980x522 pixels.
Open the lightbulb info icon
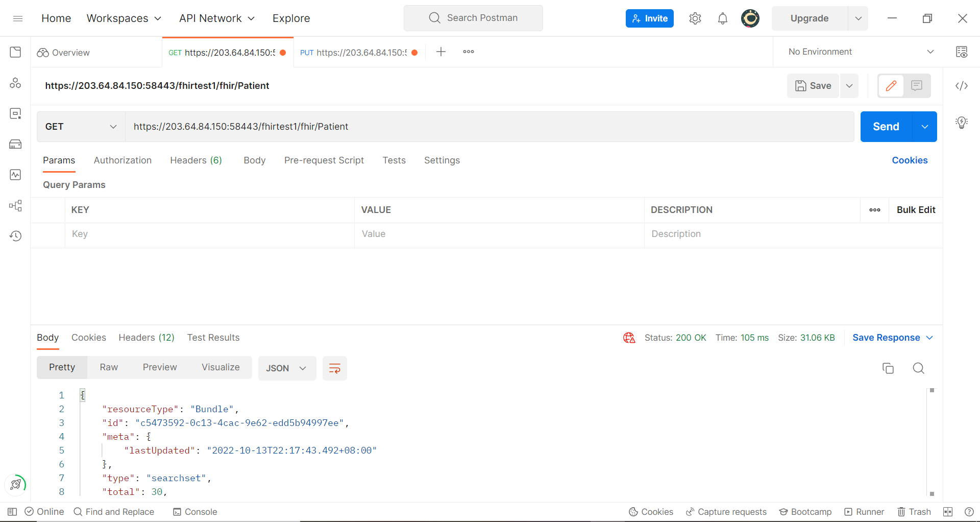coord(962,123)
